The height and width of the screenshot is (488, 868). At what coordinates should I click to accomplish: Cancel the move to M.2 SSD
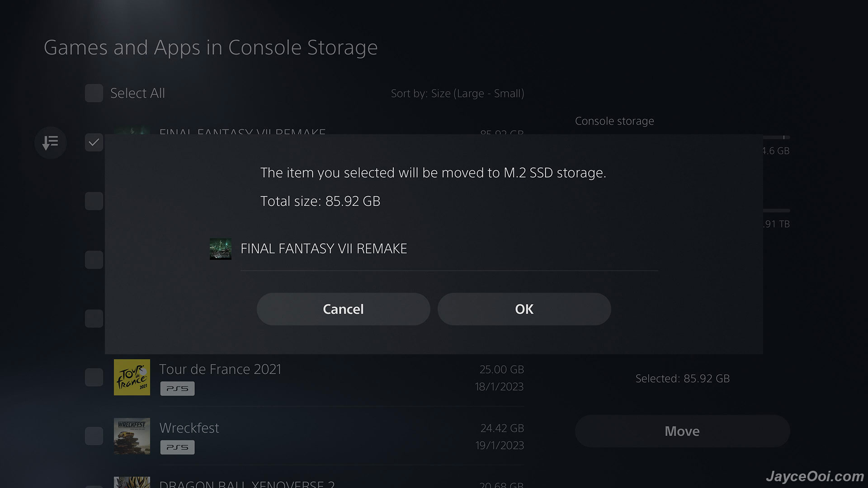point(344,309)
